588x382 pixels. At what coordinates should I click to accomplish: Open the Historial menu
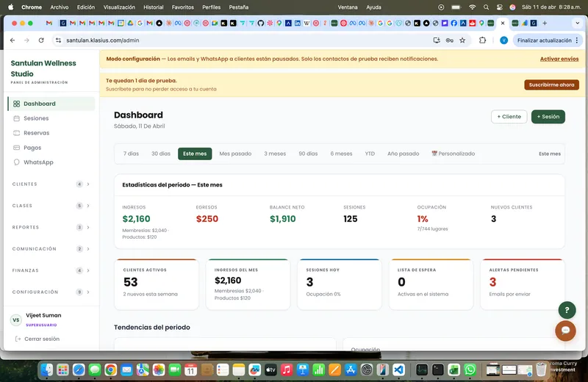(x=154, y=7)
